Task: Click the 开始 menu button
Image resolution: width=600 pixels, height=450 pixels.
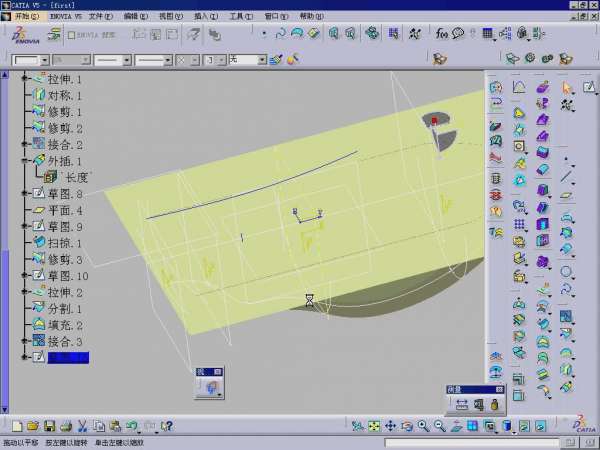Action: (x=26, y=17)
